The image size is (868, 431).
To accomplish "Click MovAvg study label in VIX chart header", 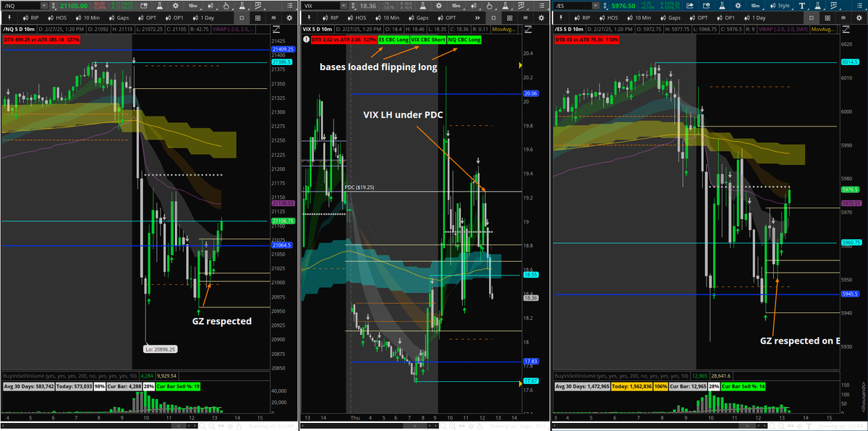I will [504, 30].
